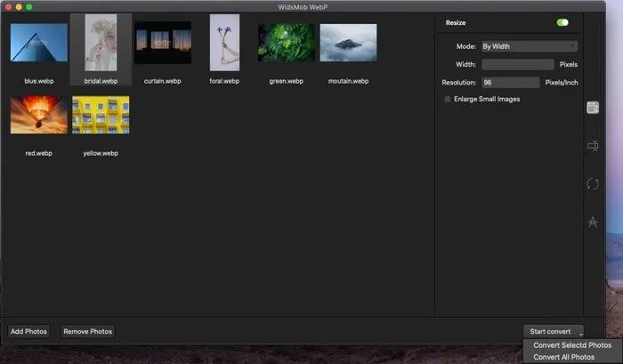623x364 pixels.
Task: Click the foral.webp file name
Action: click(224, 81)
